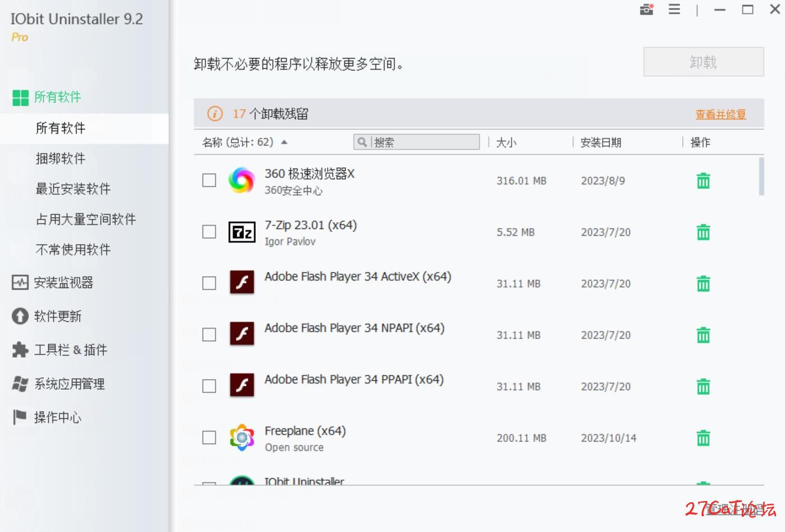Uninstall Adobe Flash Player 34 PPAPI via trash icon
The height and width of the screenshot is (532, 785).
[703, 387]
